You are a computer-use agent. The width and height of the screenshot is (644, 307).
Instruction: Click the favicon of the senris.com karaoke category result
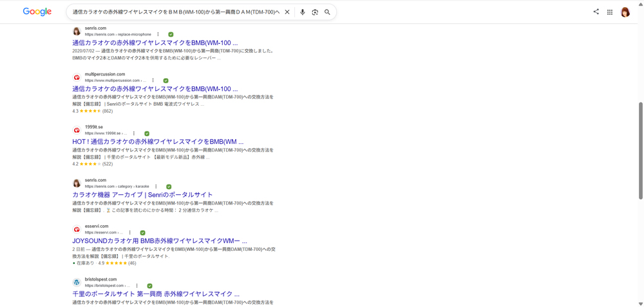click(77, 183)
